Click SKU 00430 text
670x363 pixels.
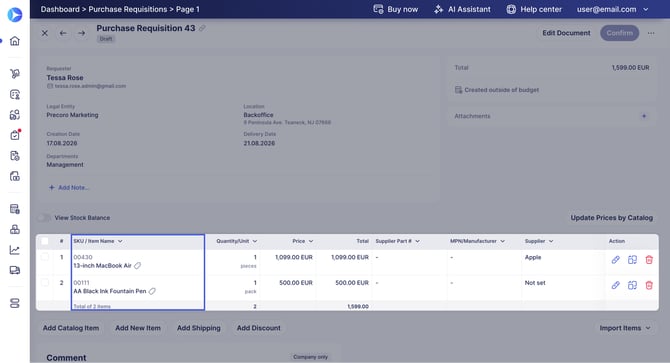coord(83,257)
